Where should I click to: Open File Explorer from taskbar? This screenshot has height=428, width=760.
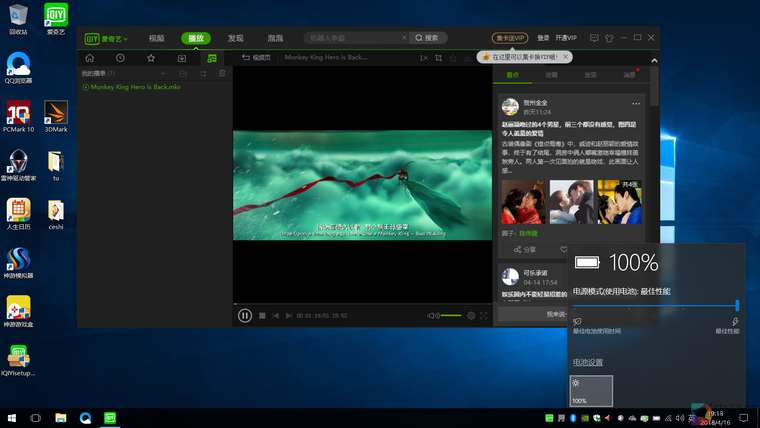tap(61, 418)
